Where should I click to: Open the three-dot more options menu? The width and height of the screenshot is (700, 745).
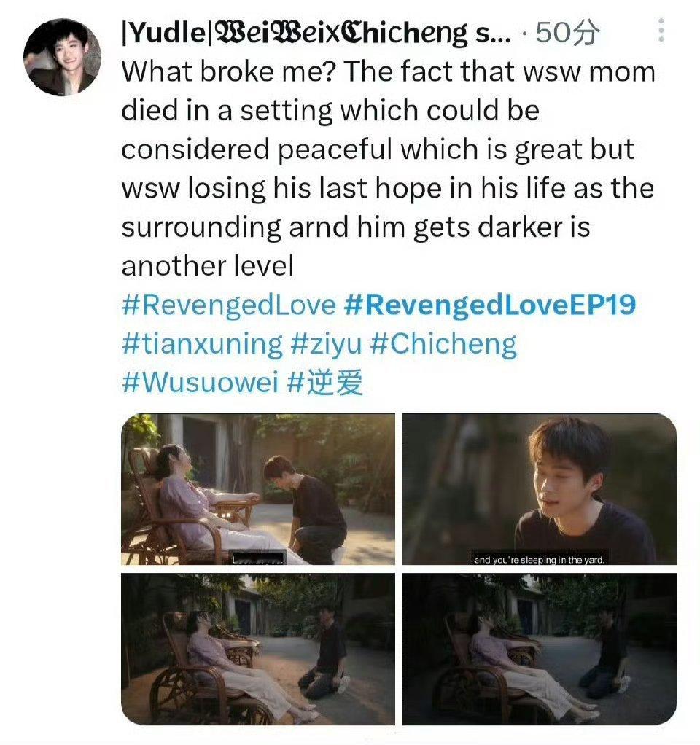(661, 31)
